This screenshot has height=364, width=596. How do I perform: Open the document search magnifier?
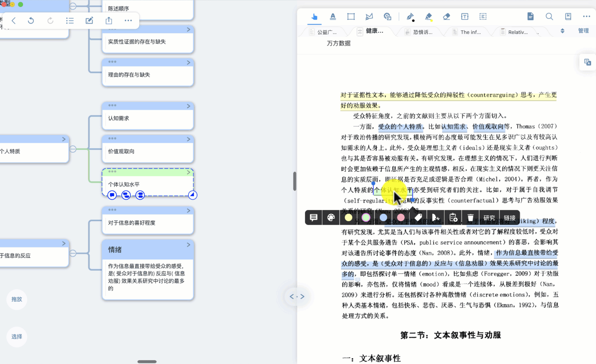[549, 17]
